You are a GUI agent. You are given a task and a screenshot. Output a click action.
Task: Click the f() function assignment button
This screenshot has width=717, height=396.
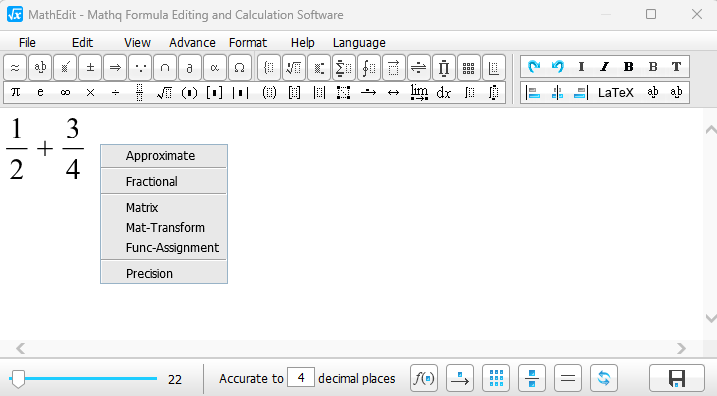click(424, 378)
